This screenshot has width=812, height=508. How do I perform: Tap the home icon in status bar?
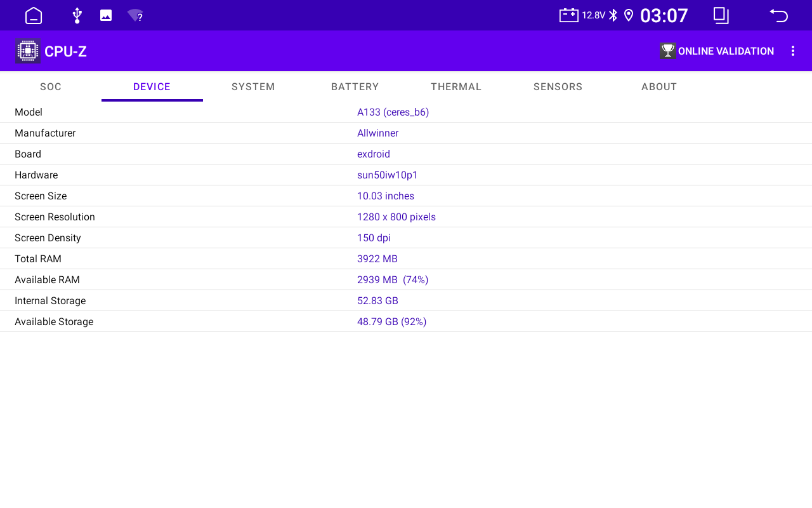(x=34, y=15)
